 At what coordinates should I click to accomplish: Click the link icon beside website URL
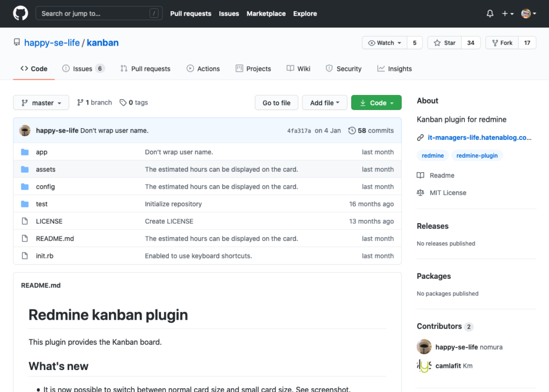coord(420,138)
